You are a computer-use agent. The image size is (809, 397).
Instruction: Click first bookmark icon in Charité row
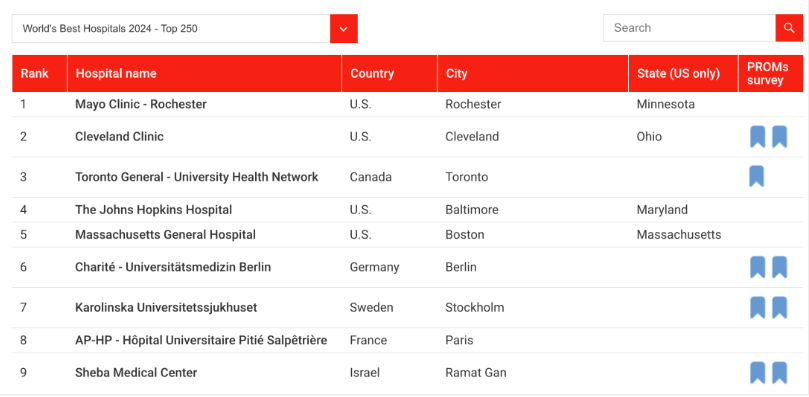757,267
